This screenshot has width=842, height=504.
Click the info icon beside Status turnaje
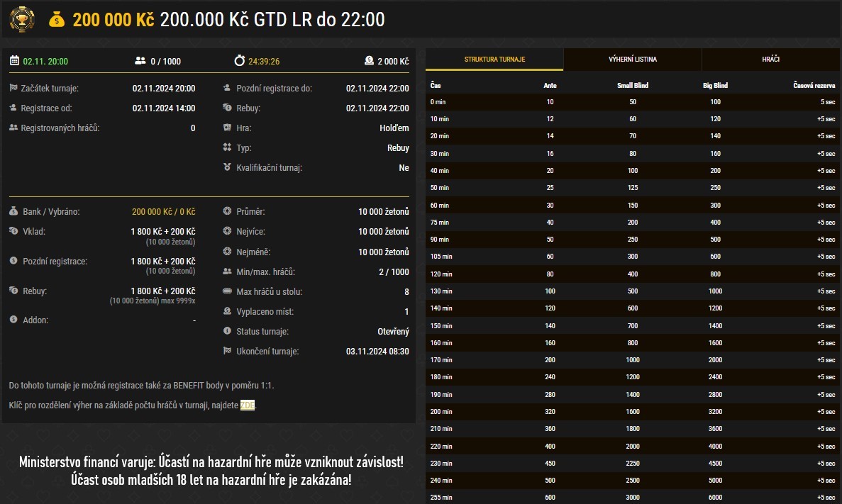click(227, 330)
